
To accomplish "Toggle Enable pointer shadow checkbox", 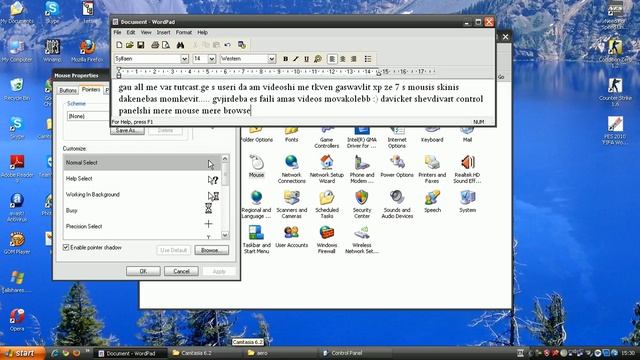I will (66, 247).
